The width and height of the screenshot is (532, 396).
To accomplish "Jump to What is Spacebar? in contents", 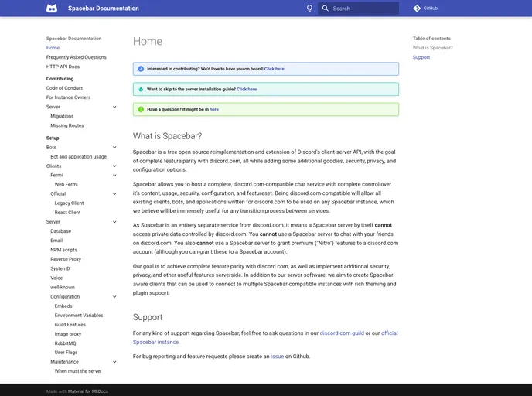I will (432, 48).
